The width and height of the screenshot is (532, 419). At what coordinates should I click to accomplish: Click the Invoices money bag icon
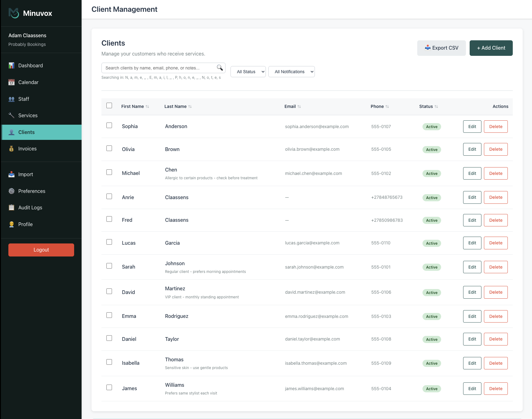11,149
